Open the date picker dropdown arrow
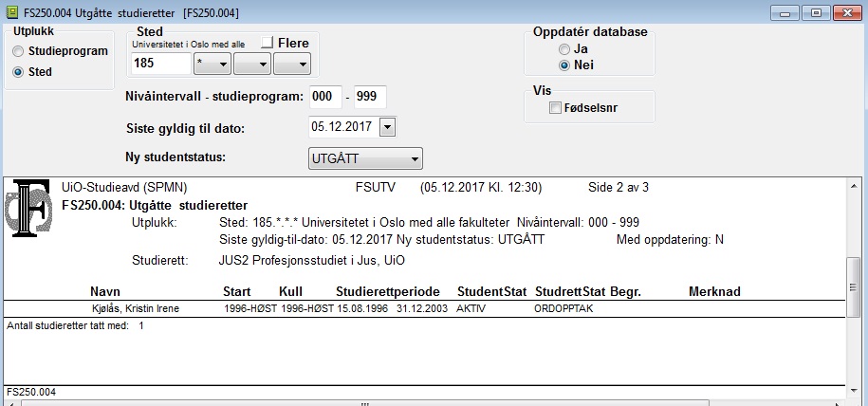Screen dimensions: 868x406 point(387,127)
